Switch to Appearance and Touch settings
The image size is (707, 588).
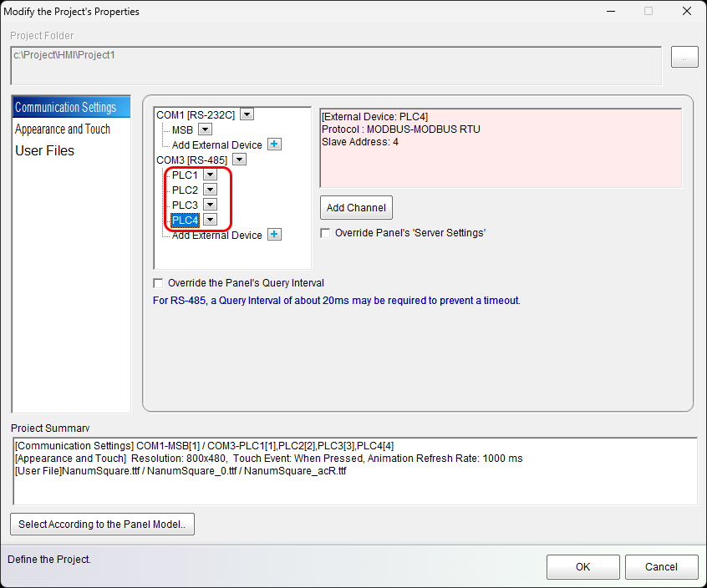(x=63, y=129)
